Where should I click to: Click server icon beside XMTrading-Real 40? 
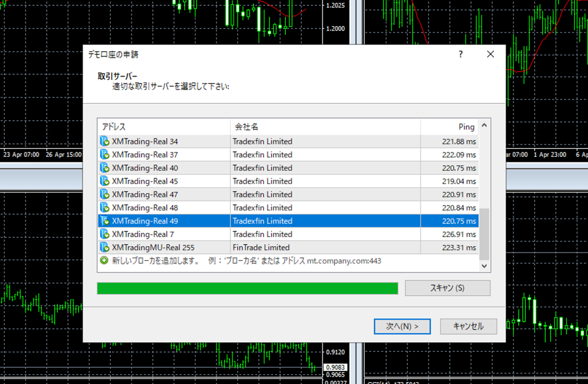[104, 168]
